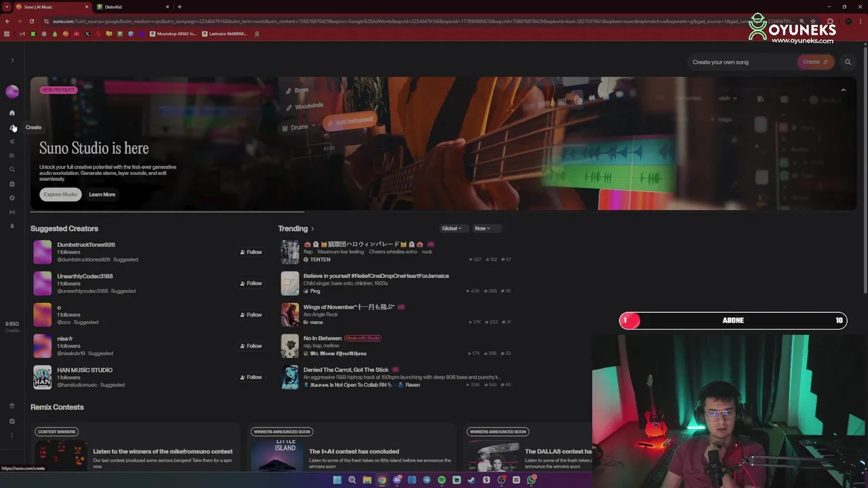868x488 pixels.
Task: Open the tab search dropdown arrow
Action: (x=6, y=7)
